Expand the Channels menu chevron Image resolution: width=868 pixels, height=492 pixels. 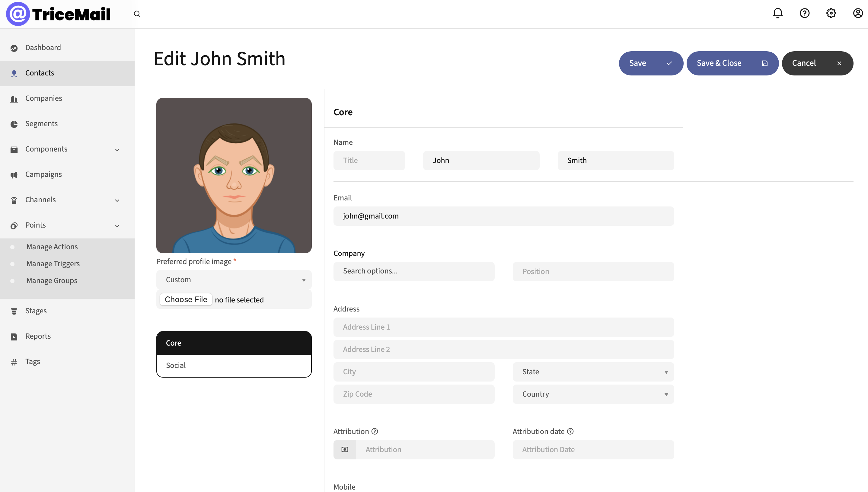click(117, 200)
